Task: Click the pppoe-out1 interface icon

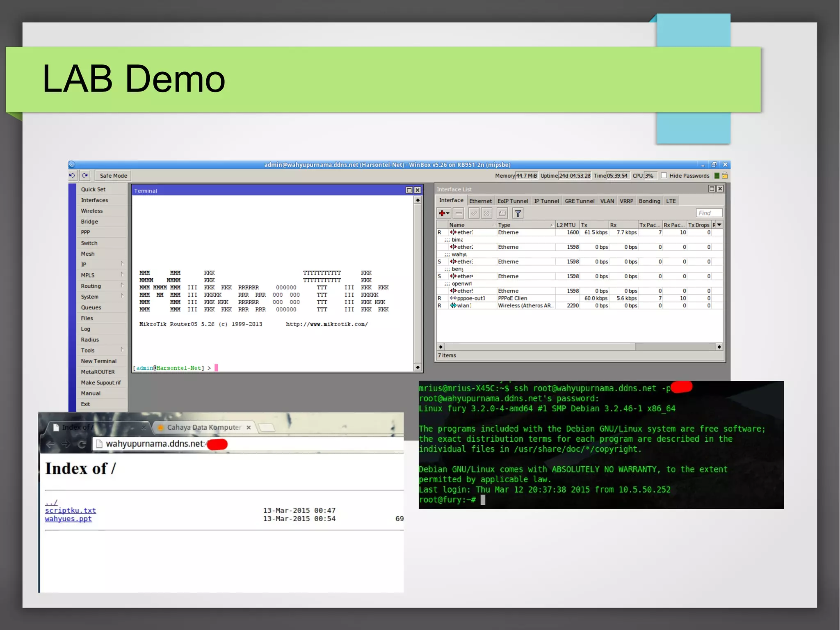Action: click(453, 298)
